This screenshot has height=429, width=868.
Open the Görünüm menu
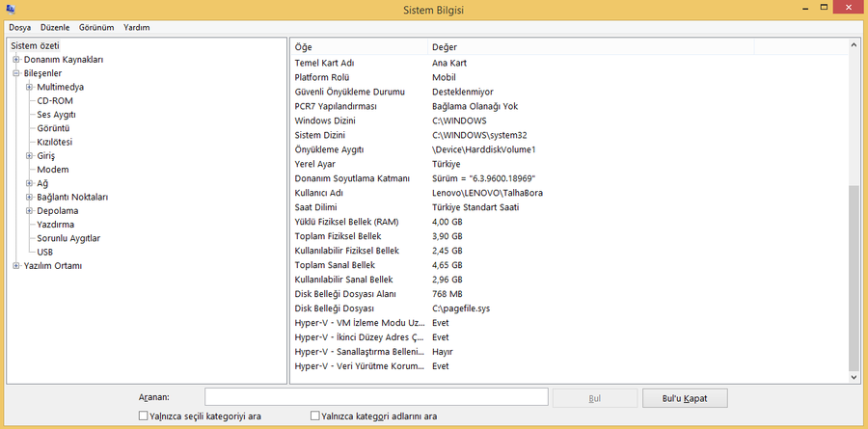click(97, 28)
